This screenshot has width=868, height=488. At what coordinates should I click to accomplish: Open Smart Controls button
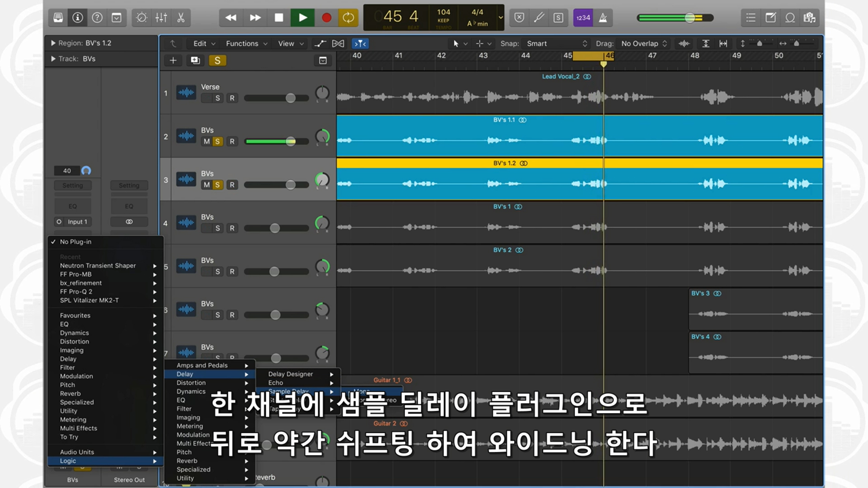(x=142, y=18)
